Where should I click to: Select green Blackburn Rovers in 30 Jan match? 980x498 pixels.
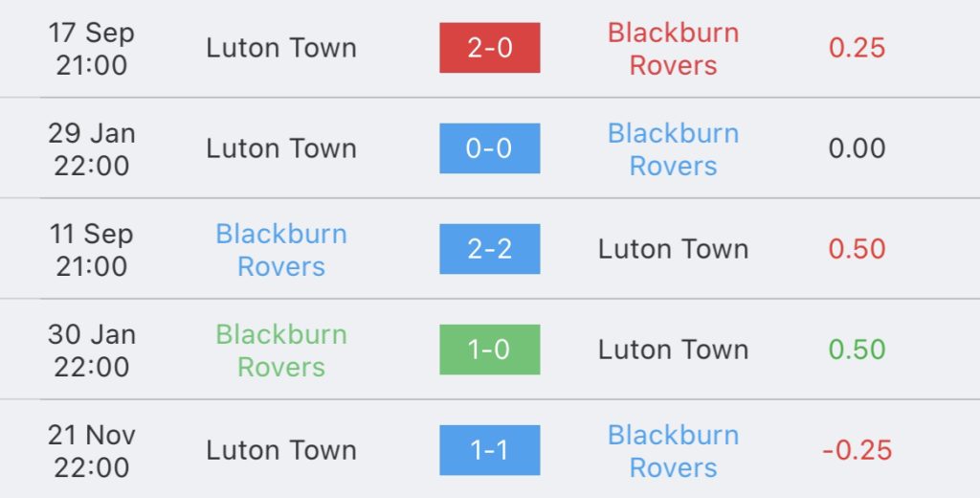point(281,351)
